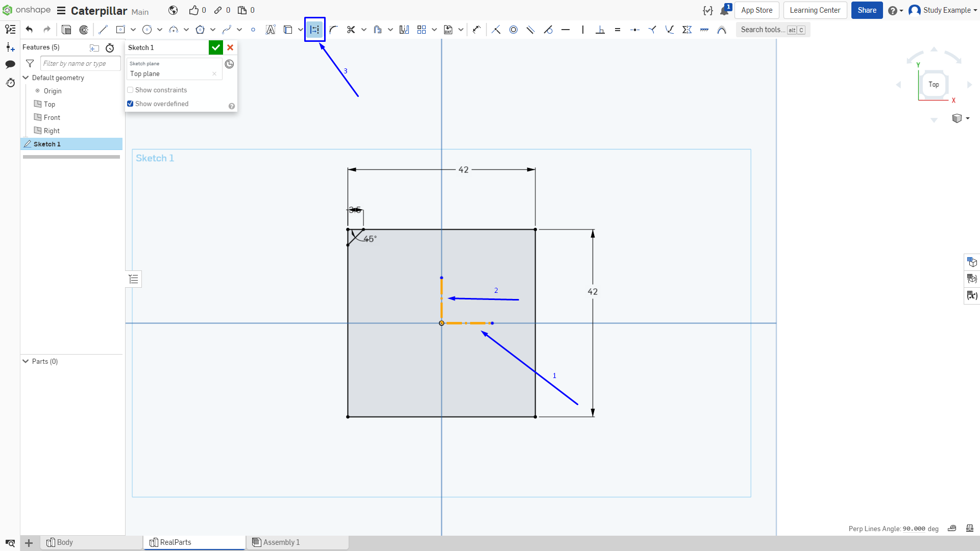Screen dimensions: 980x551
Task: Collapse the Default geometry group
Action: pyautogui.click(x=26, y=78)
